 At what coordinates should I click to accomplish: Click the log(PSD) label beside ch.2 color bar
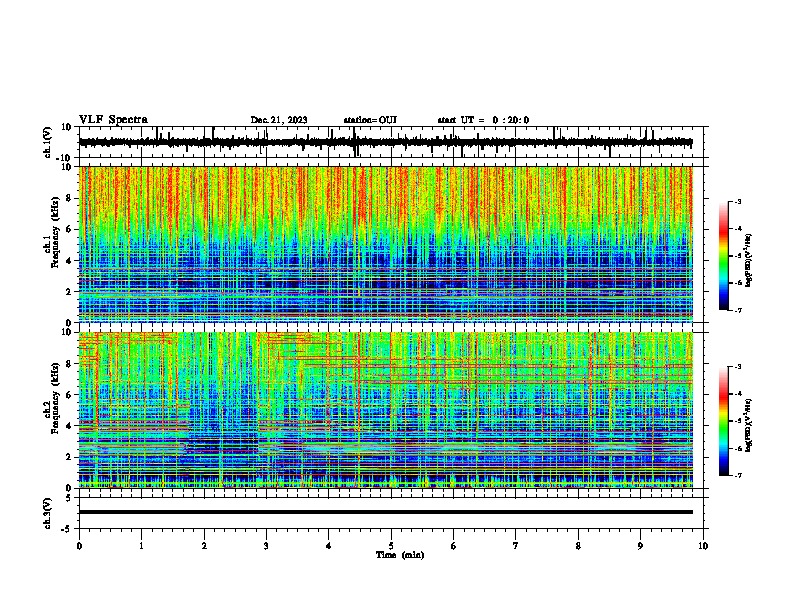point(748,426)
